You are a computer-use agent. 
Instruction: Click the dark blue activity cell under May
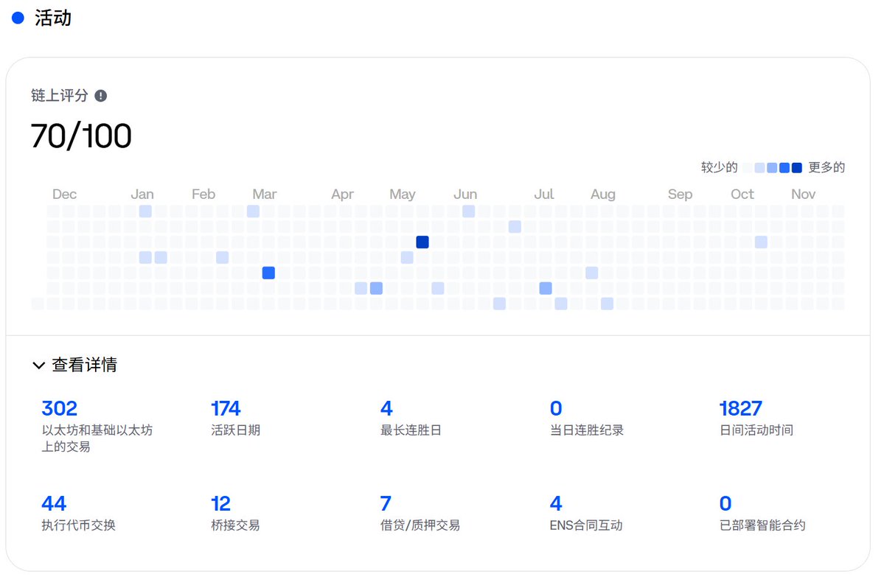(422, 242)
